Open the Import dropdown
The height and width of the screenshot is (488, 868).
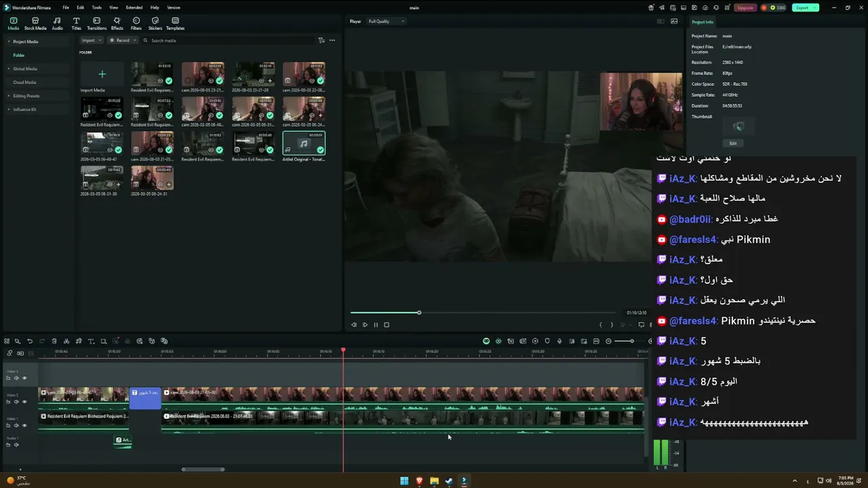[91, 41]
